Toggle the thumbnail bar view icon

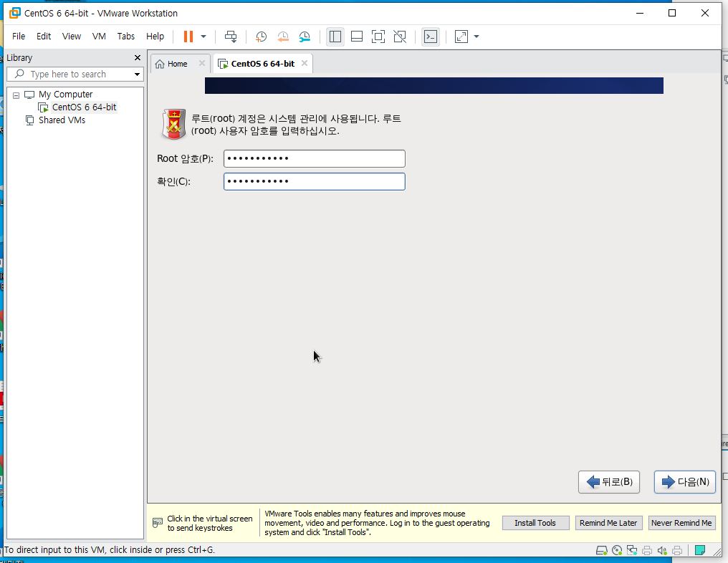(x=357, y=37)
